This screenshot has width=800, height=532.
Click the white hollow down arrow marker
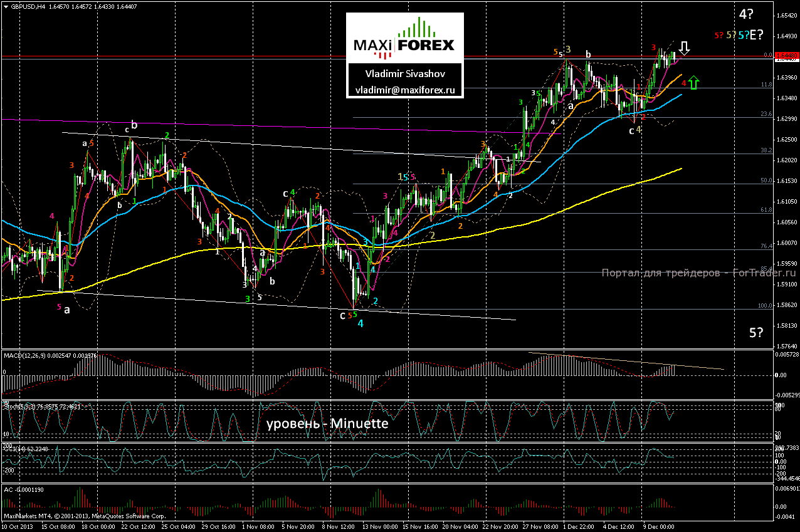point(685,48)
